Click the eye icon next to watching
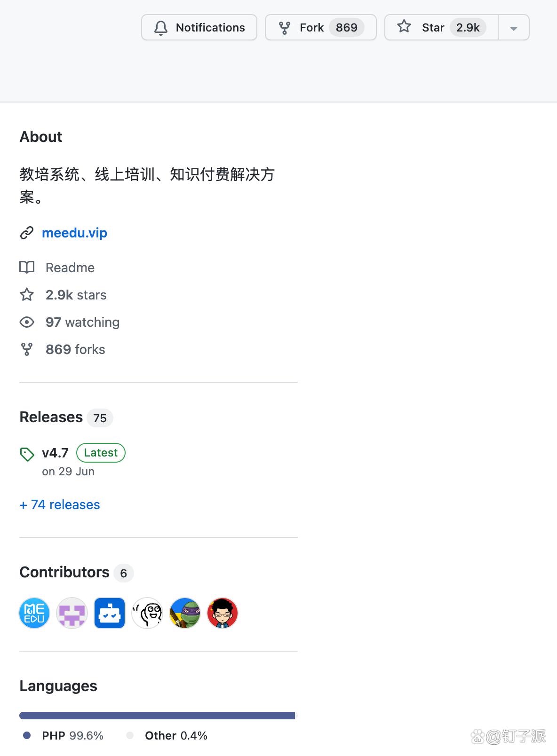 (27, 322)
